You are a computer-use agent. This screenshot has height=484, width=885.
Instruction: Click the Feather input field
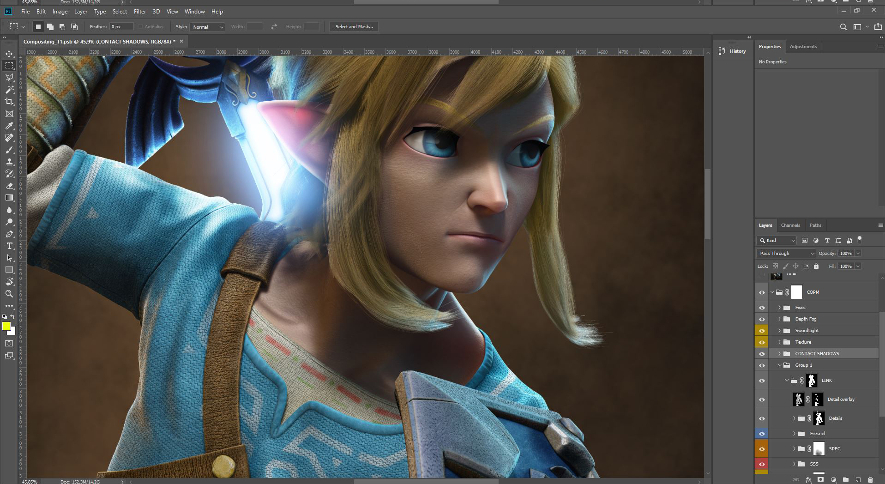pyautogui.click(x=122, y=27)
